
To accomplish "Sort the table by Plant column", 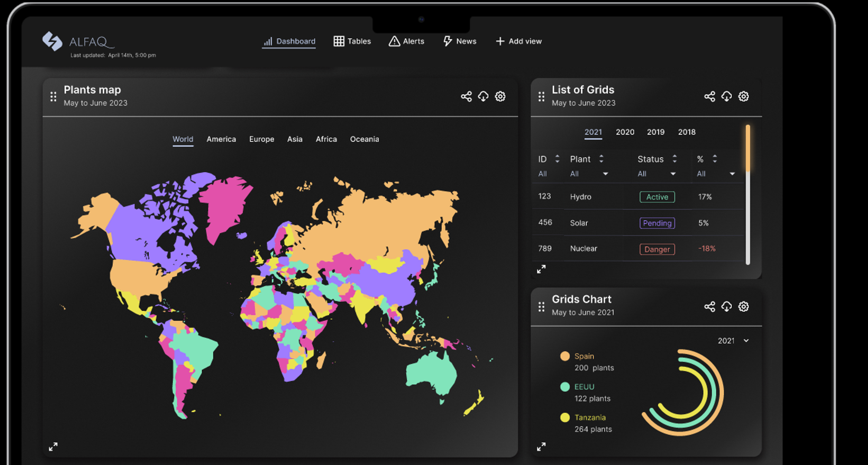I will click(601, 159).
